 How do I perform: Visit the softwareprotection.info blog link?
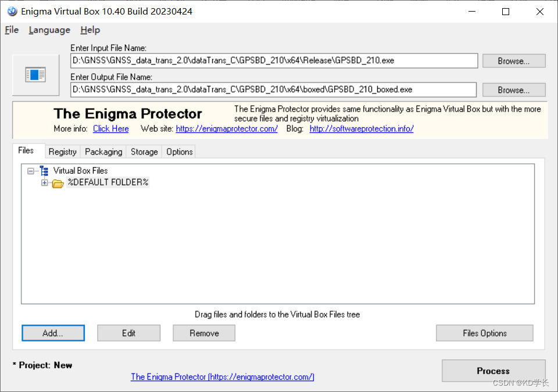[x=362, y=128]
